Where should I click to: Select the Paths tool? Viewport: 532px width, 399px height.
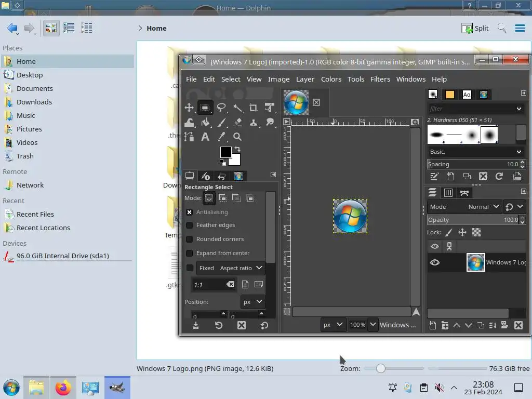[189, 137]
